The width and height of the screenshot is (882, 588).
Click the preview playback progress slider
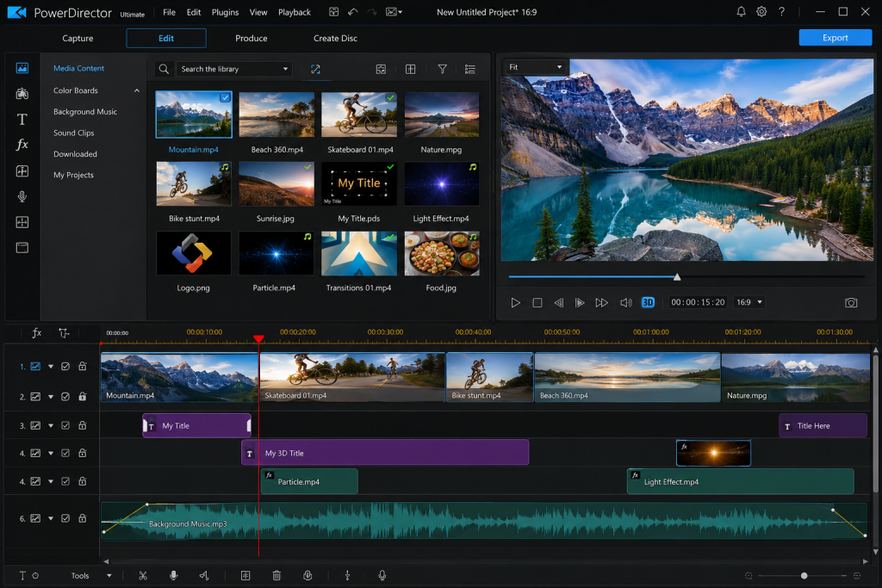(x=686, y=276)
